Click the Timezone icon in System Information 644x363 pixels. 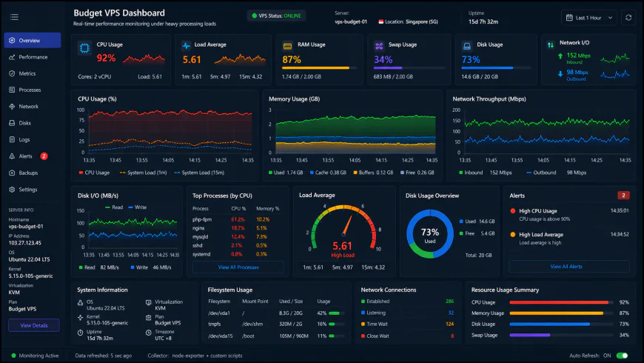149,333
